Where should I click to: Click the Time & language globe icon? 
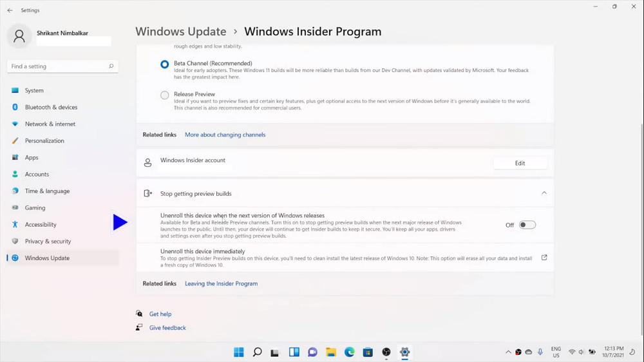point(15,191)
